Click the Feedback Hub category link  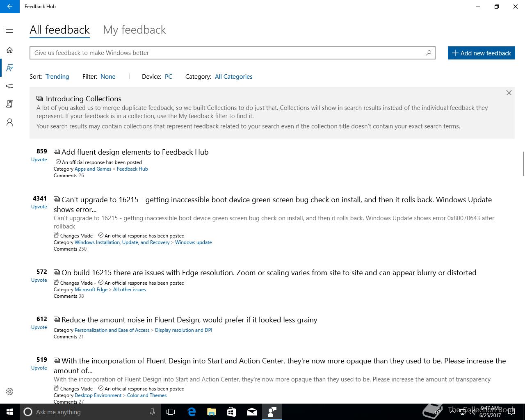(132, 169)
